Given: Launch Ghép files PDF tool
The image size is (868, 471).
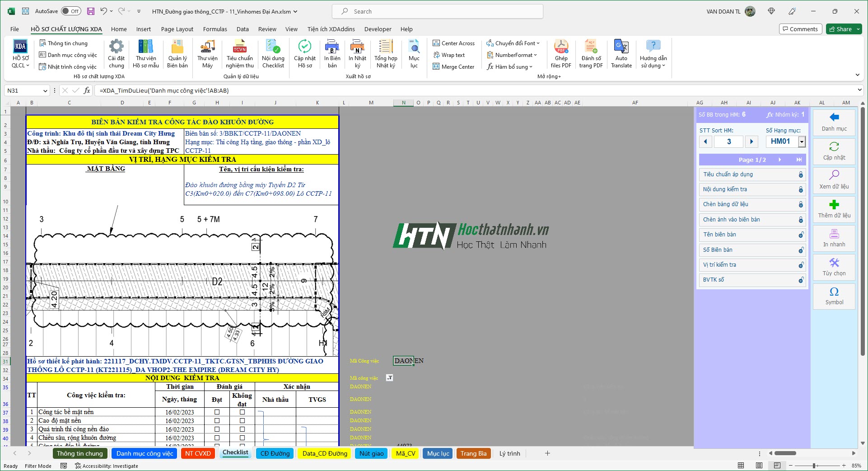Looking at the screenshot, I should 561,52.
